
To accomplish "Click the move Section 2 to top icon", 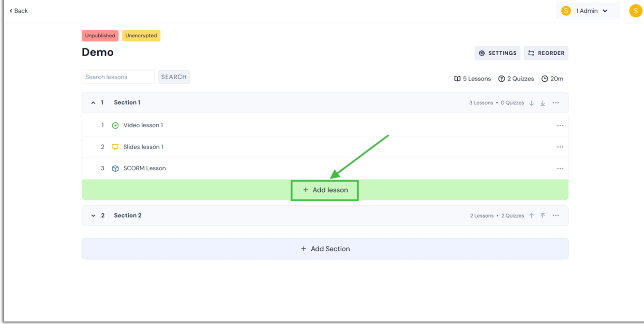I will click(542, 216).
